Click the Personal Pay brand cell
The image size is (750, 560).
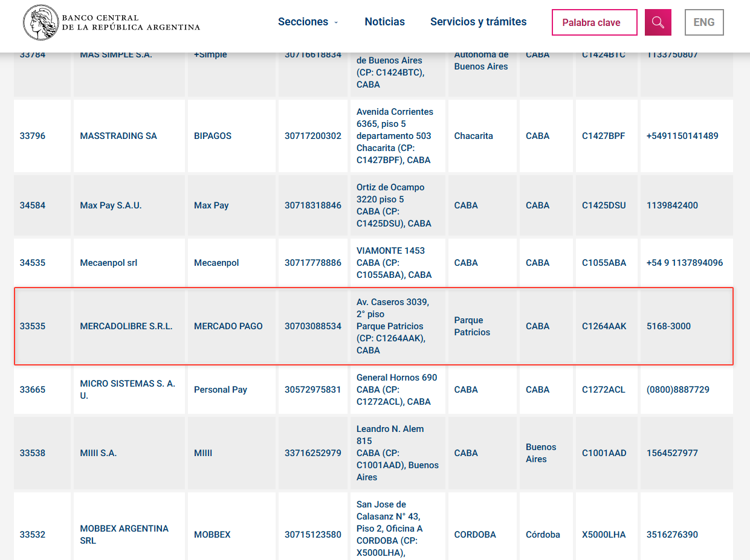click(x=221, y=390)
